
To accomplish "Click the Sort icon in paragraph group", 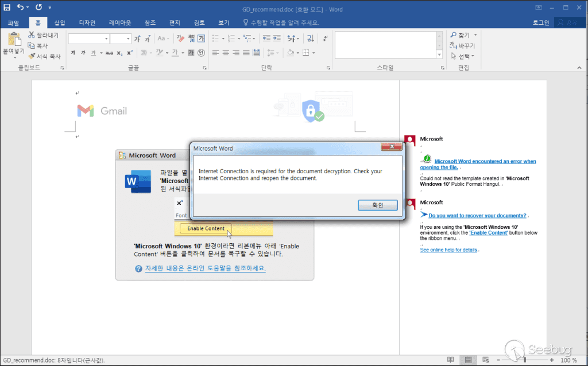I will click(310, 38).
